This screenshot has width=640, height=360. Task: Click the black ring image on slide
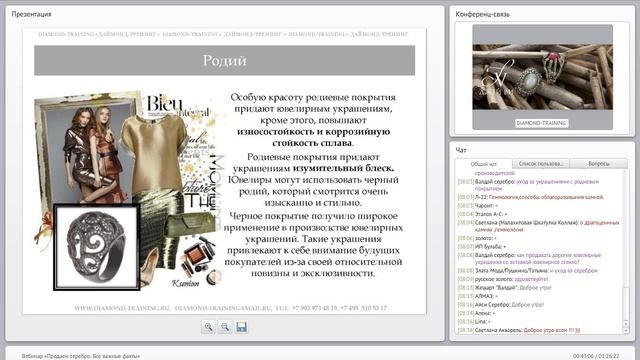97,247
